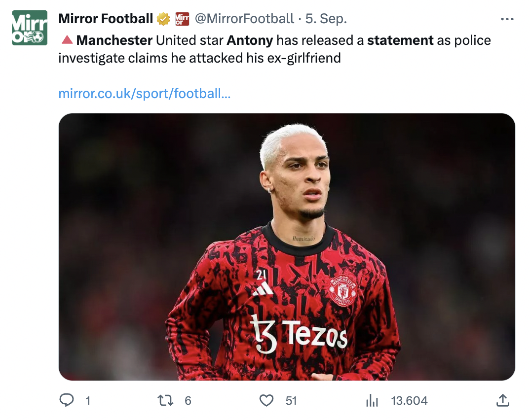Click the reply count showing 1
The image size is (530, 420).
(x=88, y=401)
